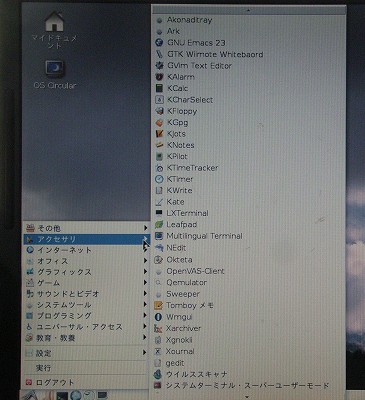Click the Tomboy notes icon
365x400 pixels.
pyautogui.click(x=158, y=305)
